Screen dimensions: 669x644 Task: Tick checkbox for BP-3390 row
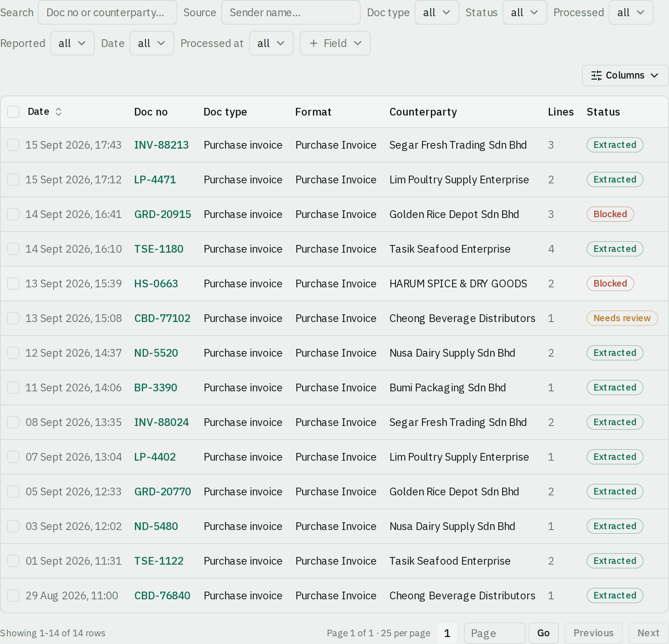13,387
